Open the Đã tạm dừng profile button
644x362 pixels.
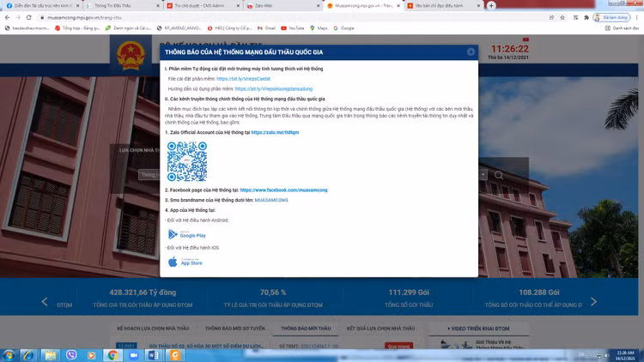611,18
